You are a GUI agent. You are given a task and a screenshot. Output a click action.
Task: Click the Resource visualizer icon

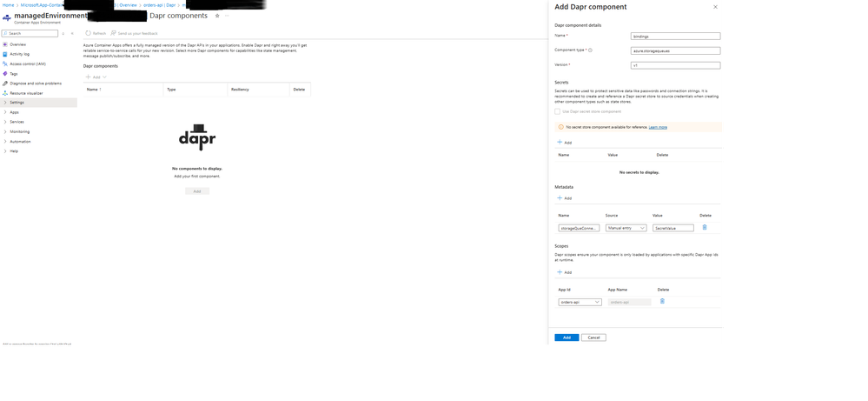[x=5, y=93]
